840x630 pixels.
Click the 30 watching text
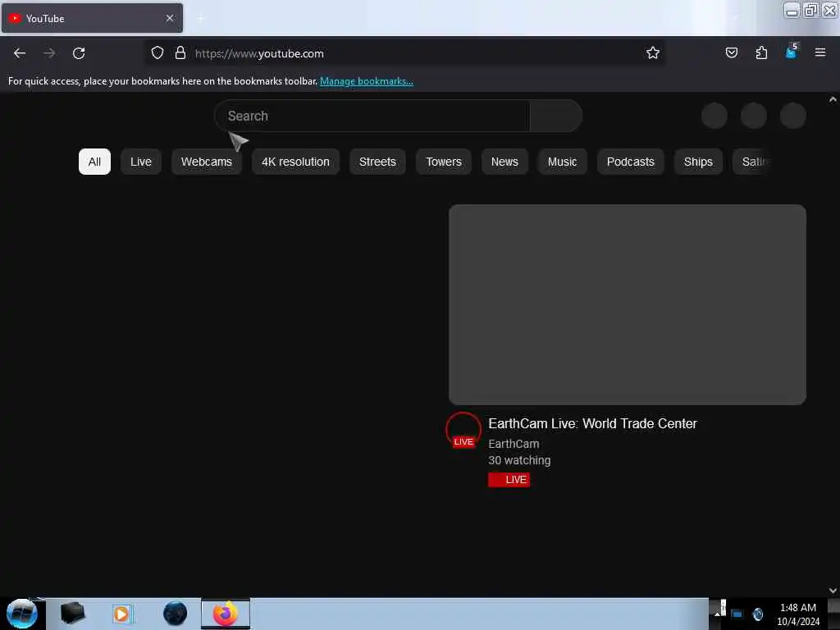coord(519,460)
